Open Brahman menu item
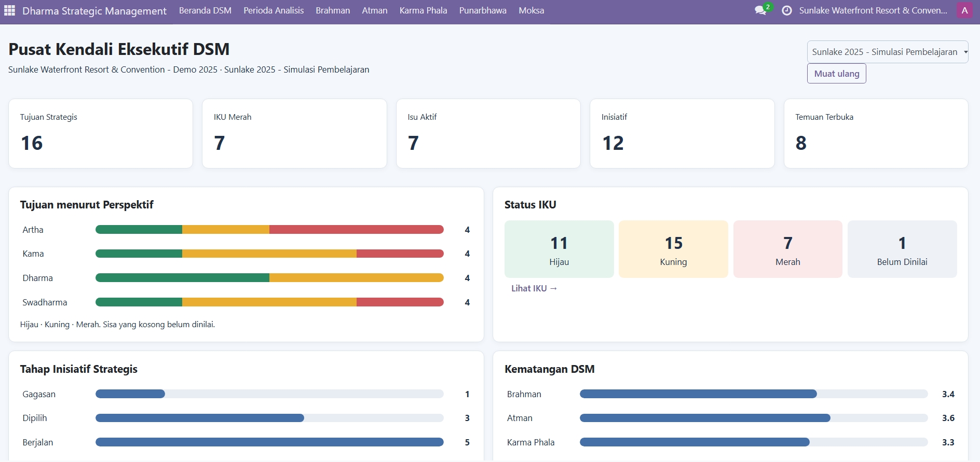Viewport: 980px width, 462px height. tap(333, 10)
